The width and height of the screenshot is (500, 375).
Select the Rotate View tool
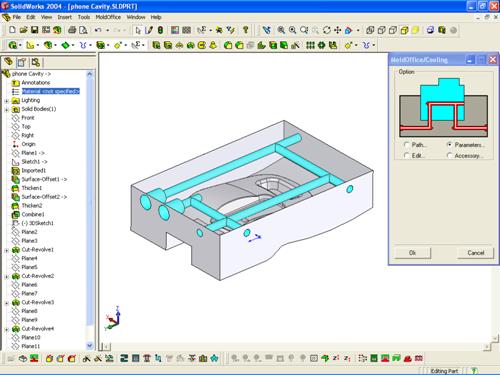click(x=327, y=30)
